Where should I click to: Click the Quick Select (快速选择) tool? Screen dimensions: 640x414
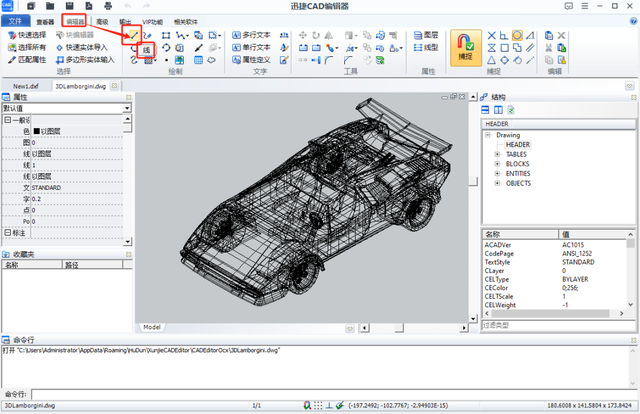(x=27, y=35)
